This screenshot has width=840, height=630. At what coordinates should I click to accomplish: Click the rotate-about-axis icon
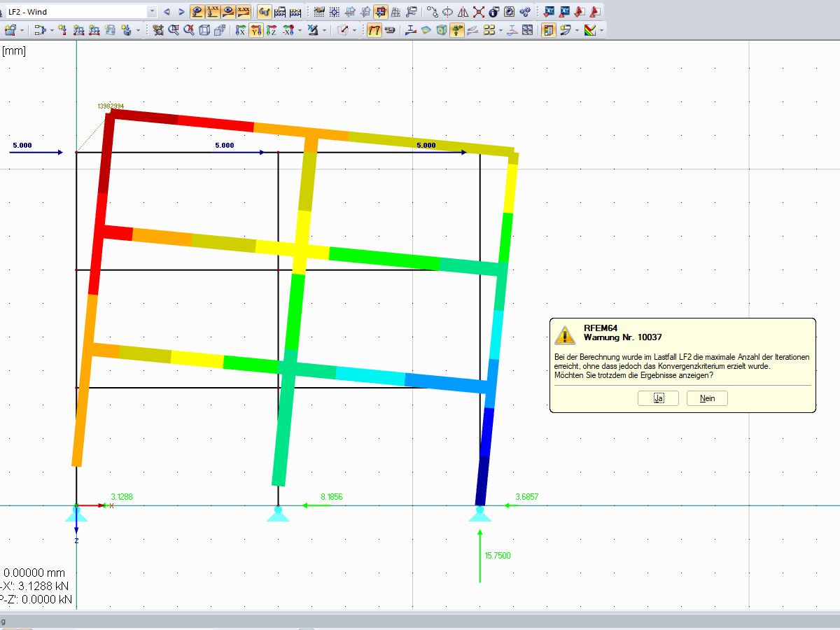pos(447,12)
